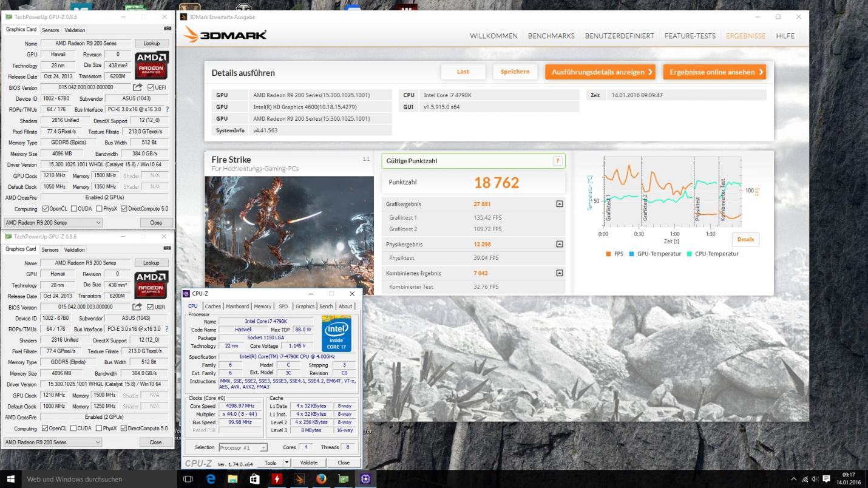Toggle the UEFI checkbox in upper GPU-Z window

point(151,87)
